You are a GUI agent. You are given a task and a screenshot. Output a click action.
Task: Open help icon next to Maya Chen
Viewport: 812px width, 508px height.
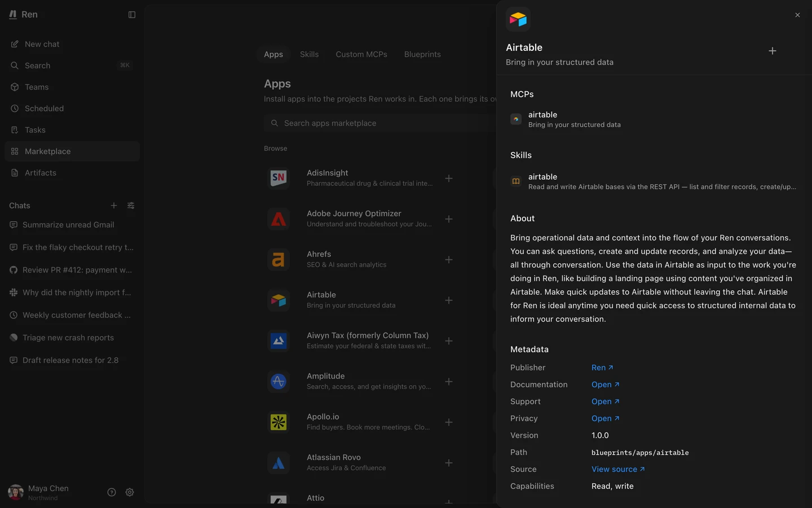tap(112, 492)
